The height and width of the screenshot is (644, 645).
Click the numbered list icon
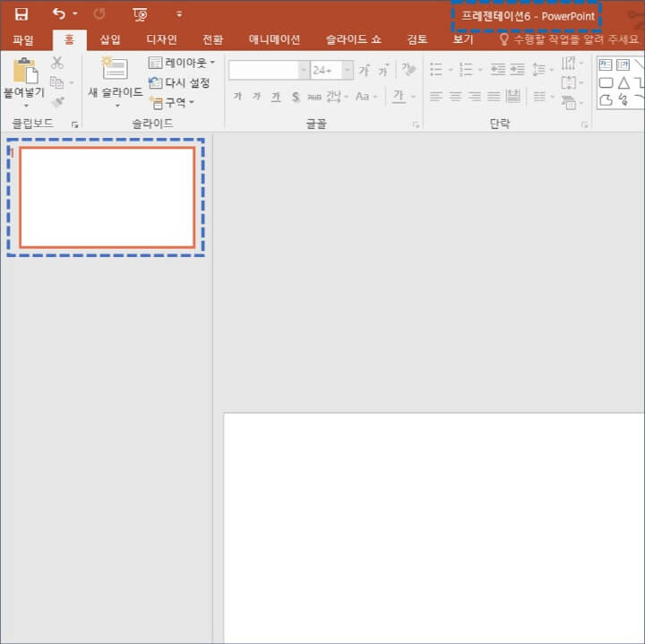pos(466,70)
